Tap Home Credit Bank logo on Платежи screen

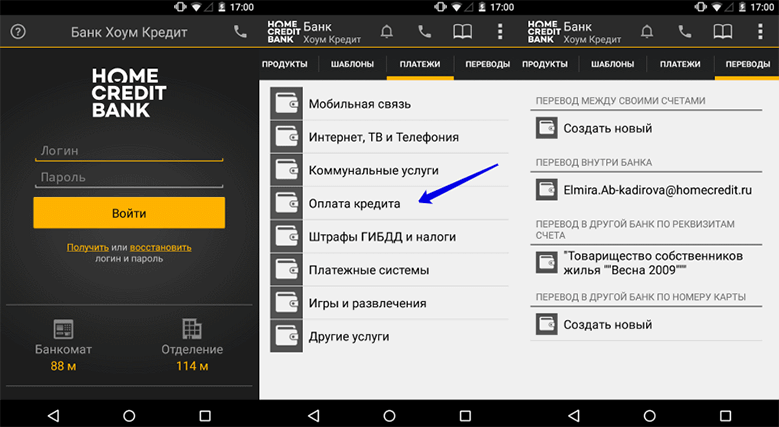(284, 32)
